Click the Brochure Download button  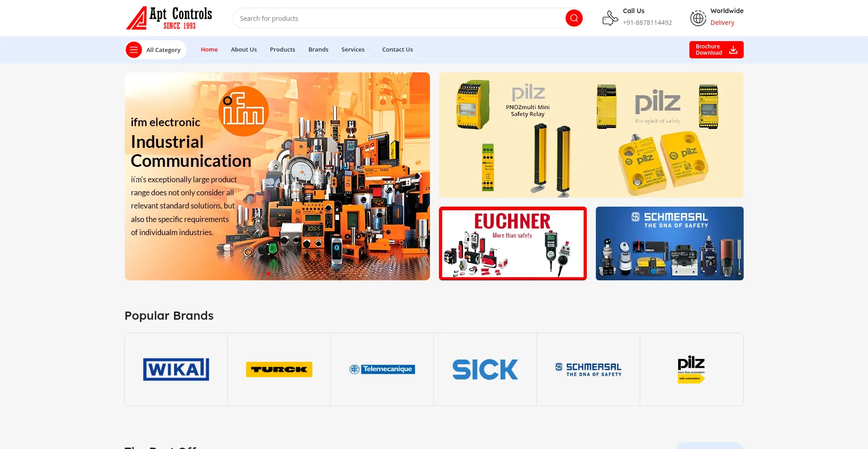(x=716, y=50)
